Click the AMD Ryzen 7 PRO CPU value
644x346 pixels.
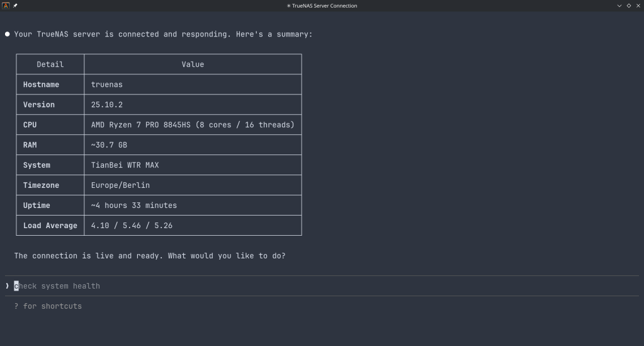pyautogui.click(x=193, y=125)
